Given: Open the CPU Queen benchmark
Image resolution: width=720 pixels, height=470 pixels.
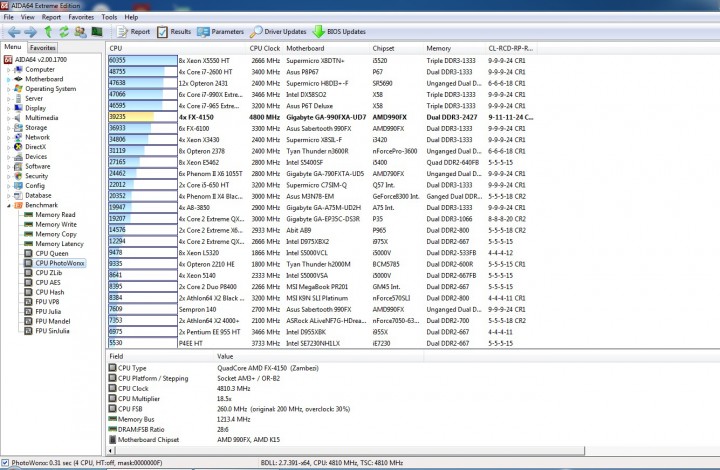Looking at the screenshot, I should 52,253.
